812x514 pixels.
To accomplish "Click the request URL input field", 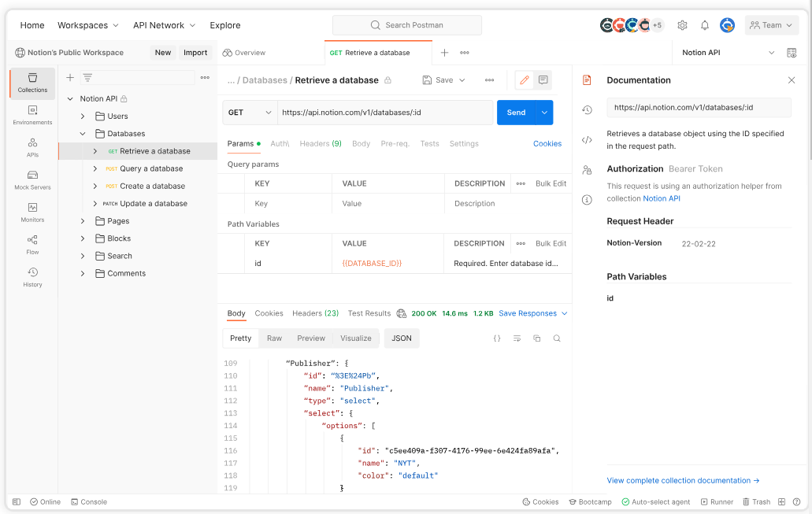I will click(385, 113).
